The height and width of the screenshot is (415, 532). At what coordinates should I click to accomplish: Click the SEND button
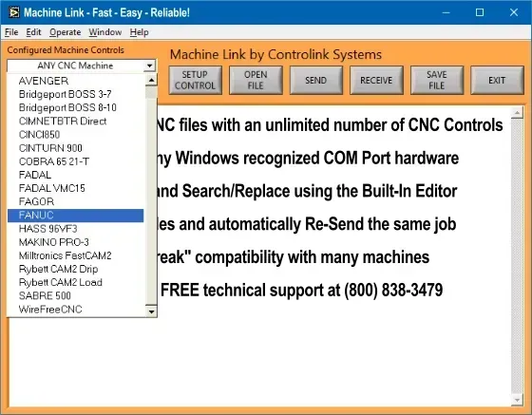(315, 80)
